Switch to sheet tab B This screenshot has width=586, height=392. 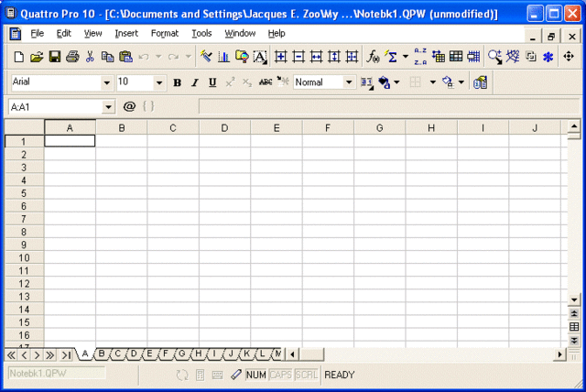[x=102, y=354]
